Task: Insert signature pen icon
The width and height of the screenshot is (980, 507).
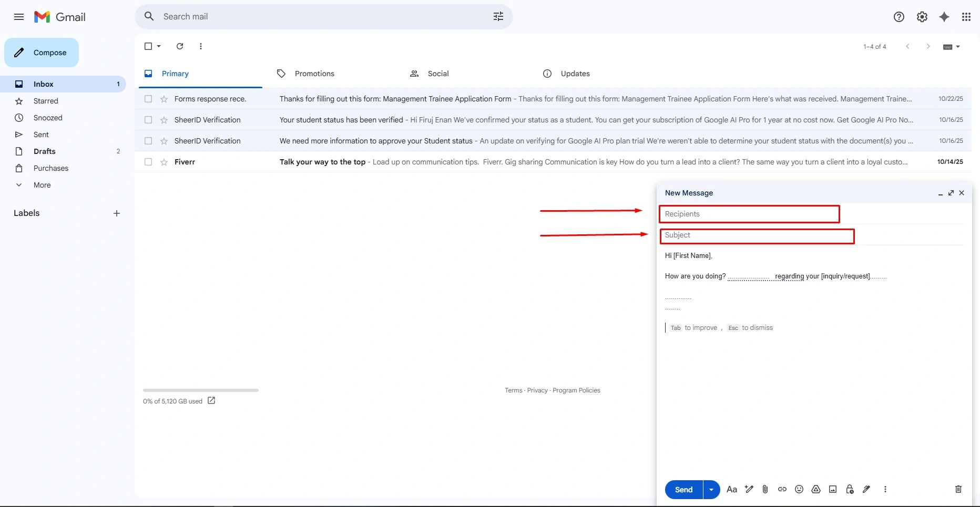Action: click(x=866, y=489)
